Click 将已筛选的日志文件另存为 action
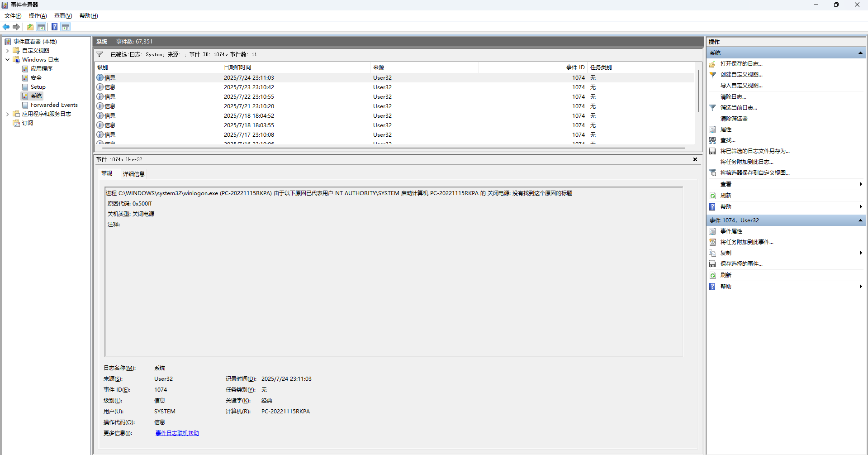 (x=755, y=151)
